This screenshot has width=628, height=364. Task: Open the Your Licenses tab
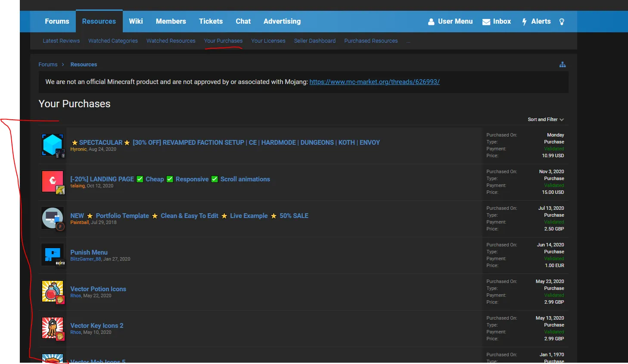point(268,41)
